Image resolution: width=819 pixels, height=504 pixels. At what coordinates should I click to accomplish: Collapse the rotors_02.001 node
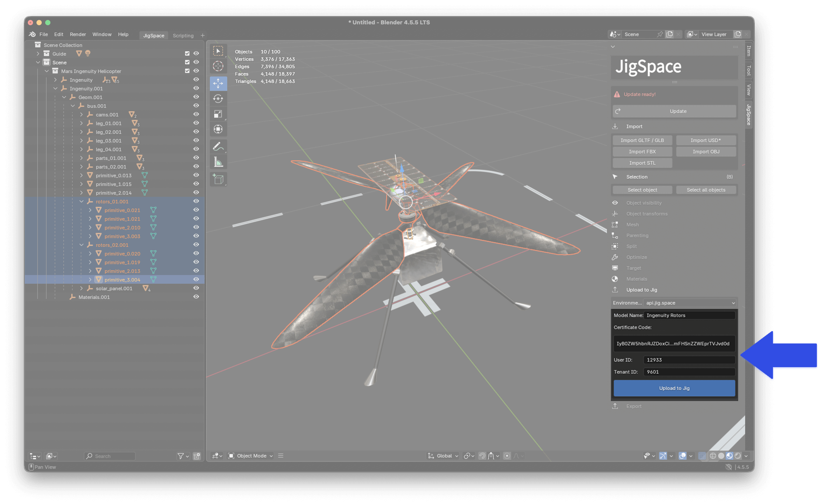pyautogui.click(x=81, y=245)
